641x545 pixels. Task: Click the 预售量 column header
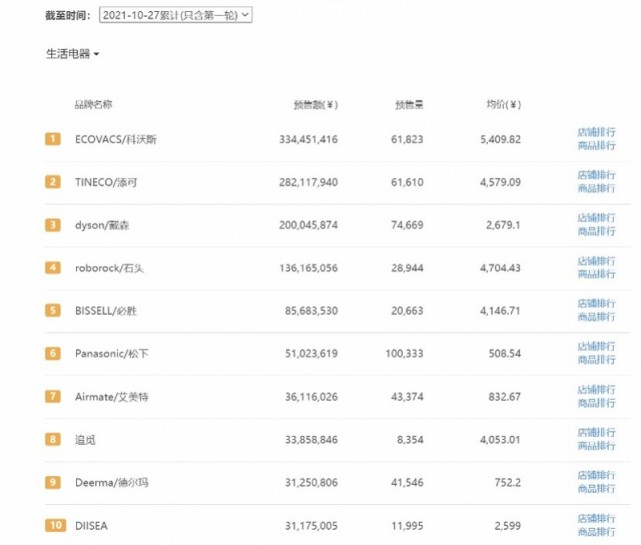[409, 105]
